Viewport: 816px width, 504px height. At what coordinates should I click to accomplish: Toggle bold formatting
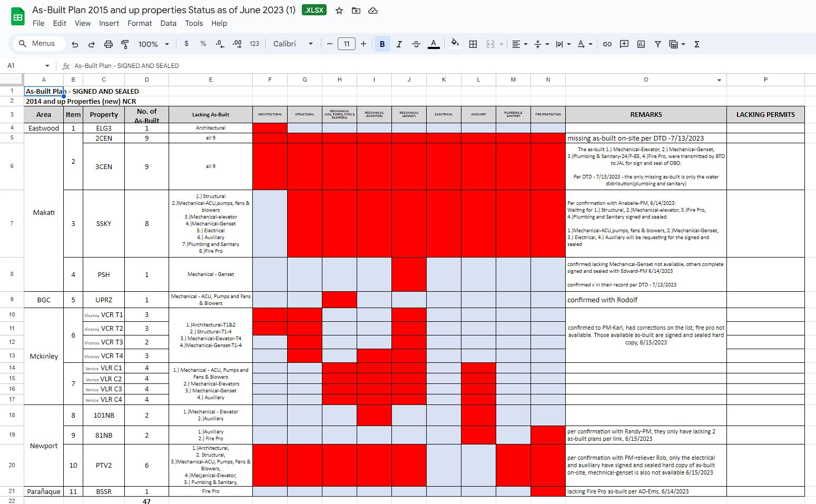[x=382, y=44]
